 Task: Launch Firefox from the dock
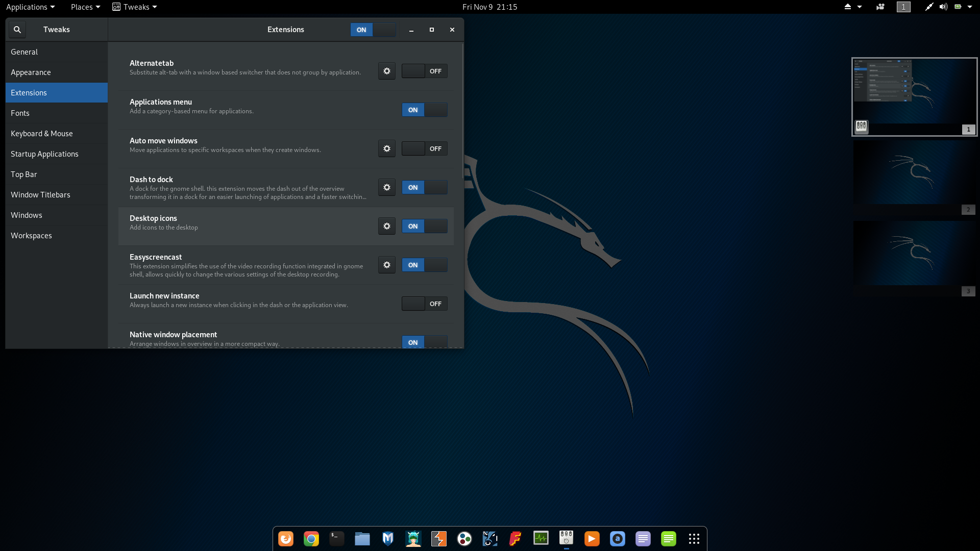tap(286, 539)
